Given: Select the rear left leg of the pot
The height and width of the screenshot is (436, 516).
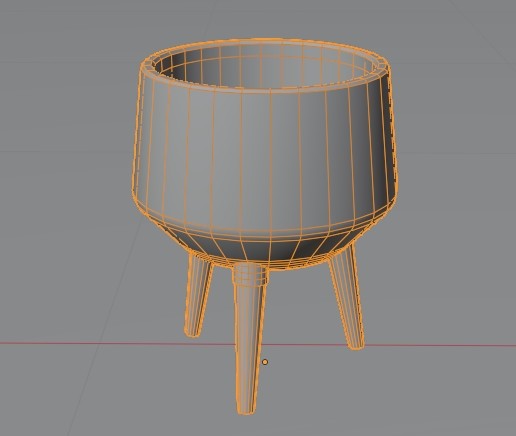Looking at the screenshot, I should click(198, 296).
